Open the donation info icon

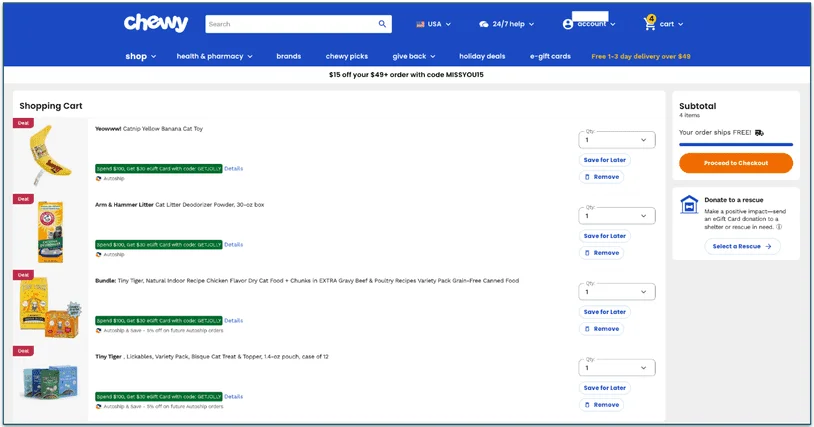point(779,227)
